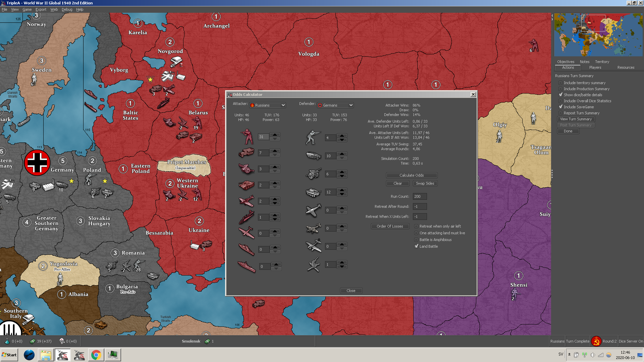Check One attacking land must live

[416, 233]
